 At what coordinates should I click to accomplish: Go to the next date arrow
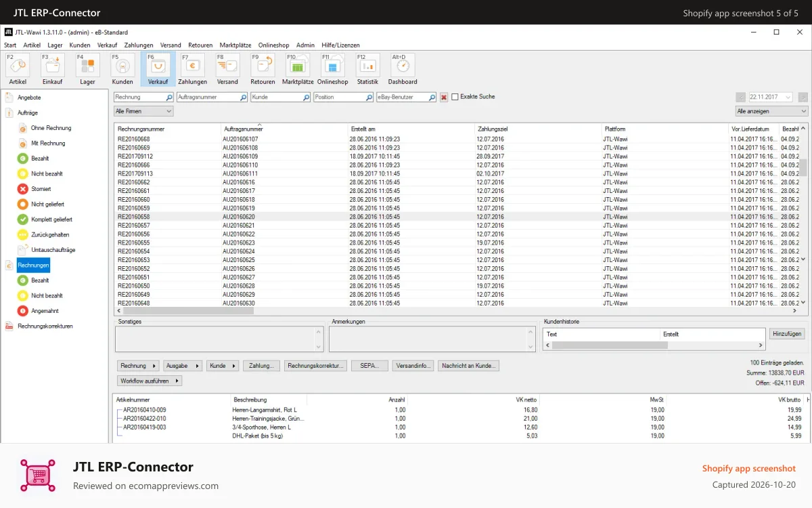[x=803, y=98]
